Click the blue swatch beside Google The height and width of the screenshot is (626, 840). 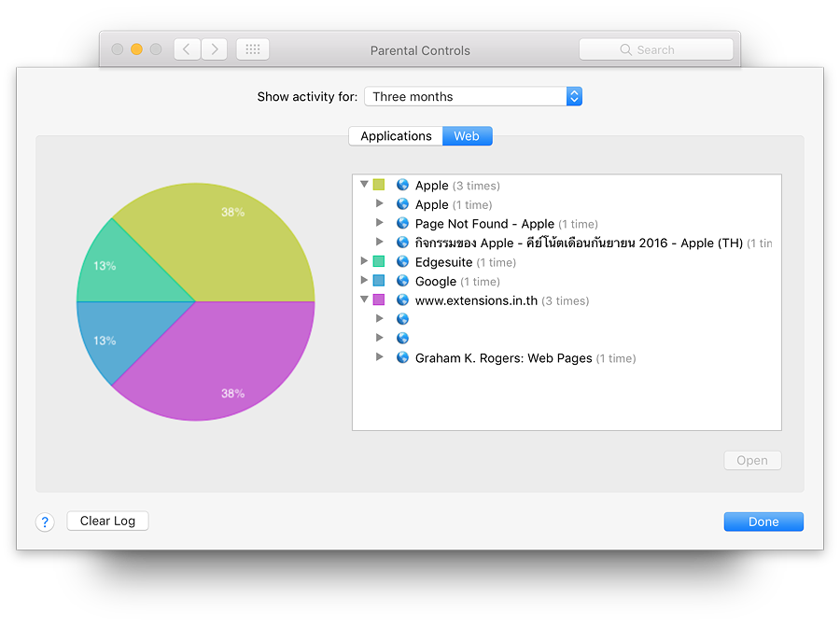[379, 281]
